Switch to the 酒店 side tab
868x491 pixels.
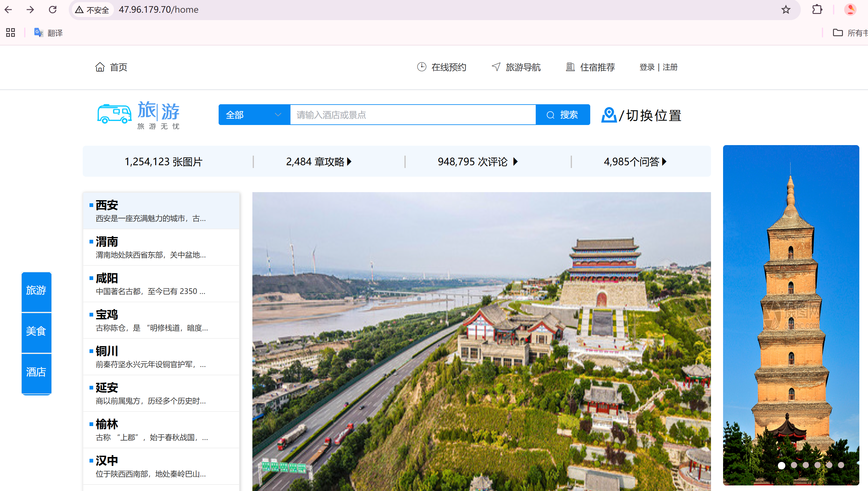(36, 372)
